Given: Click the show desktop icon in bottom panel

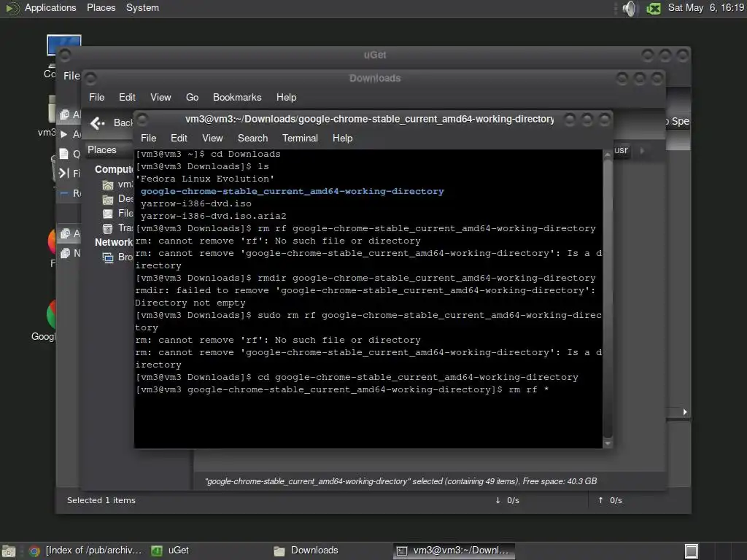Looking at the screenshot, I should coord(9,551).
